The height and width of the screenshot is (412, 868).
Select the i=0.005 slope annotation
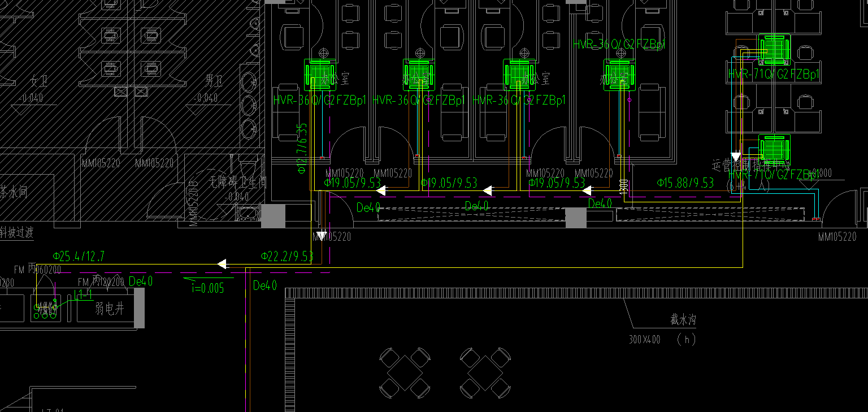pyautogui.click(x=208, y=288)
